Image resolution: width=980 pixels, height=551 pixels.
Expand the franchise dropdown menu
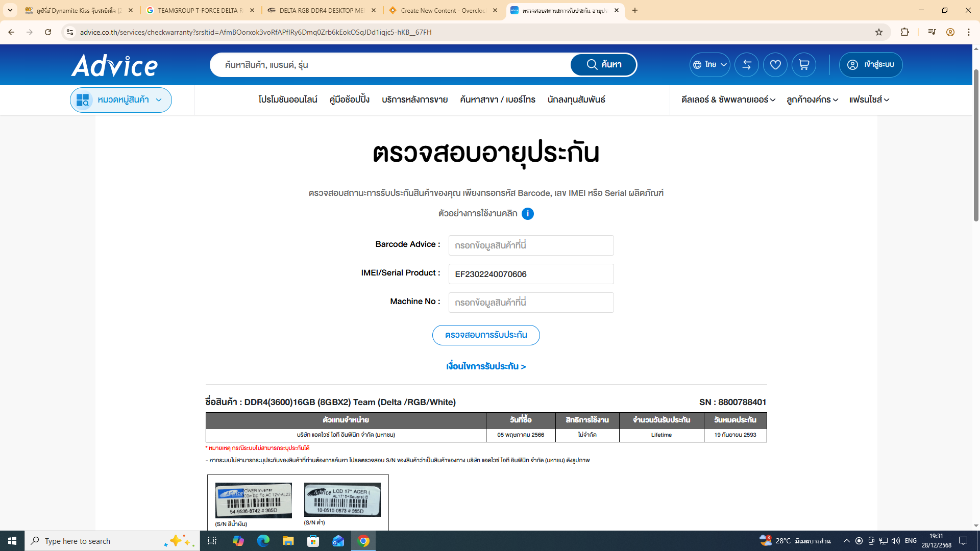(x=869, y=100)
